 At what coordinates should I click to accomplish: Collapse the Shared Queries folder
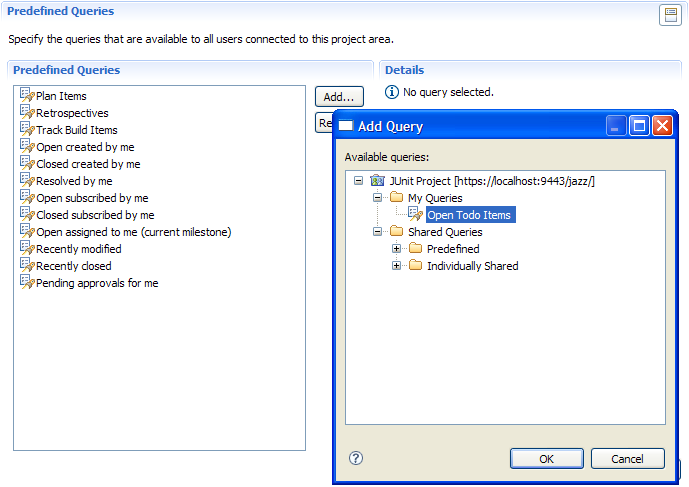pos(377,232)
